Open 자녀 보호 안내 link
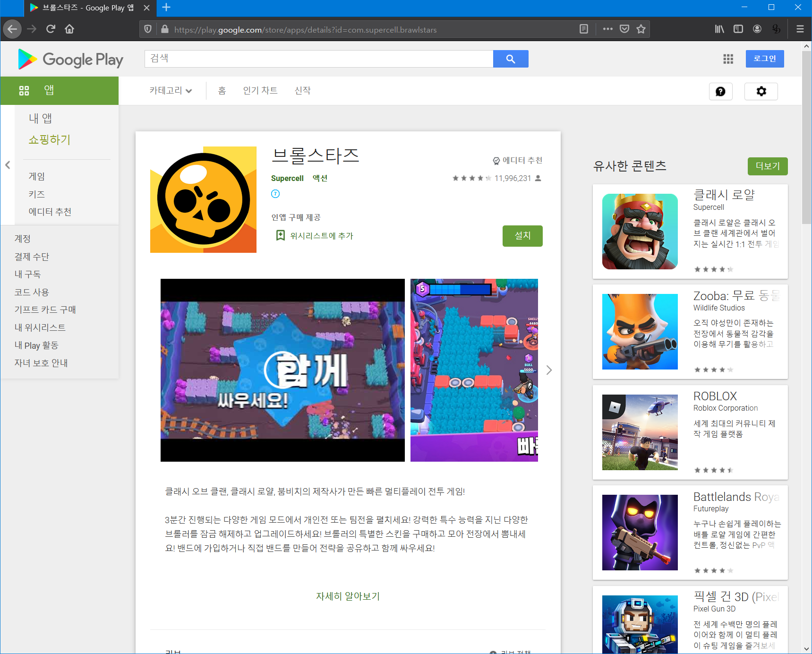The height and width of the screenshot is (654, 812). pyautogui.click(x=41, y=363)
